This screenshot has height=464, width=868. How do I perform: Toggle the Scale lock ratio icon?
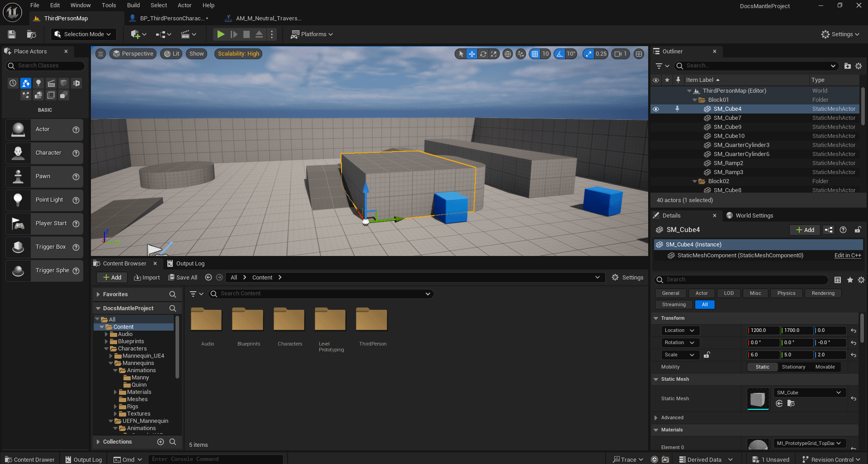point(707,355)
